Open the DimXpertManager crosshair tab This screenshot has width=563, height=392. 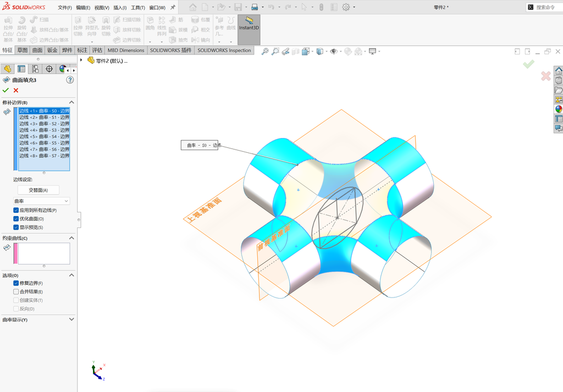(49, 69)
